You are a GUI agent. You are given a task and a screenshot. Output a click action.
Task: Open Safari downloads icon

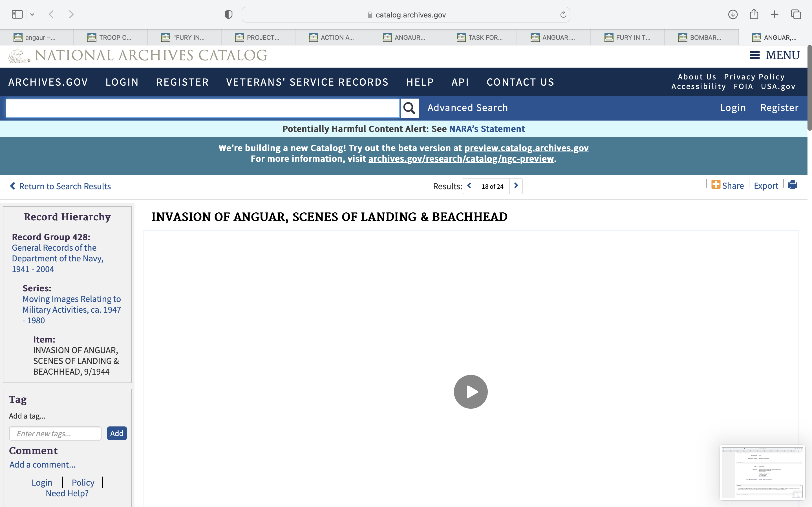(x=732, y=14)
